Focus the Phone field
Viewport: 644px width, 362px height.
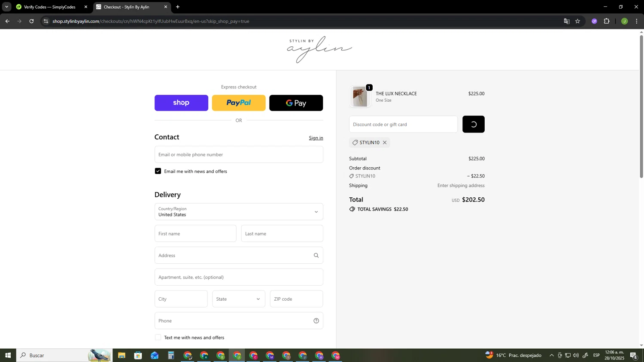click(x=239, y=321)
